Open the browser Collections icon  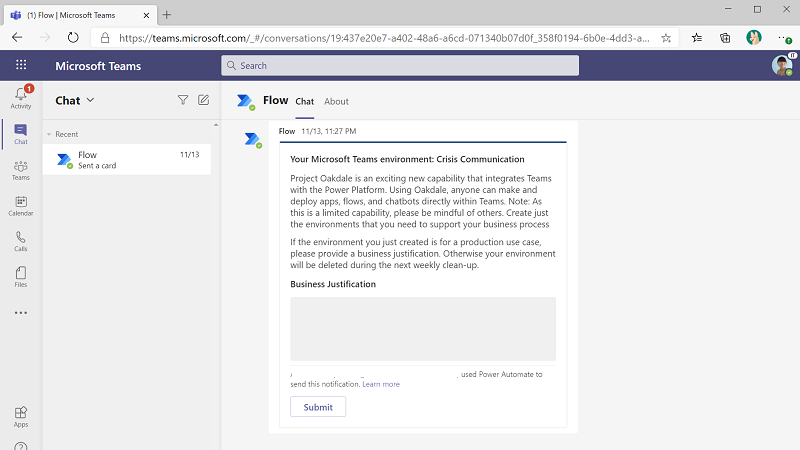click(725, 38)
